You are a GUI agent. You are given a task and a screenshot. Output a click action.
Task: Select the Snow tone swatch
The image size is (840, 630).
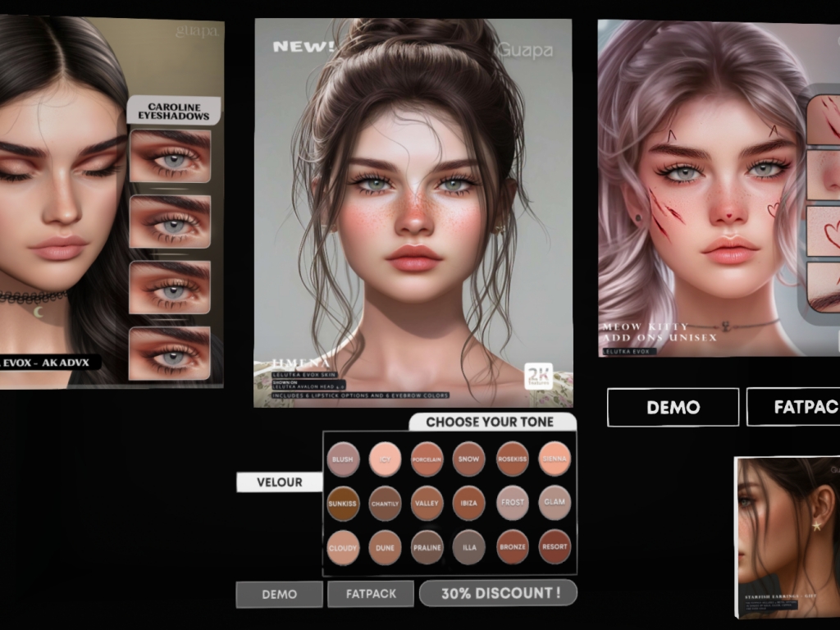(468, 459)
